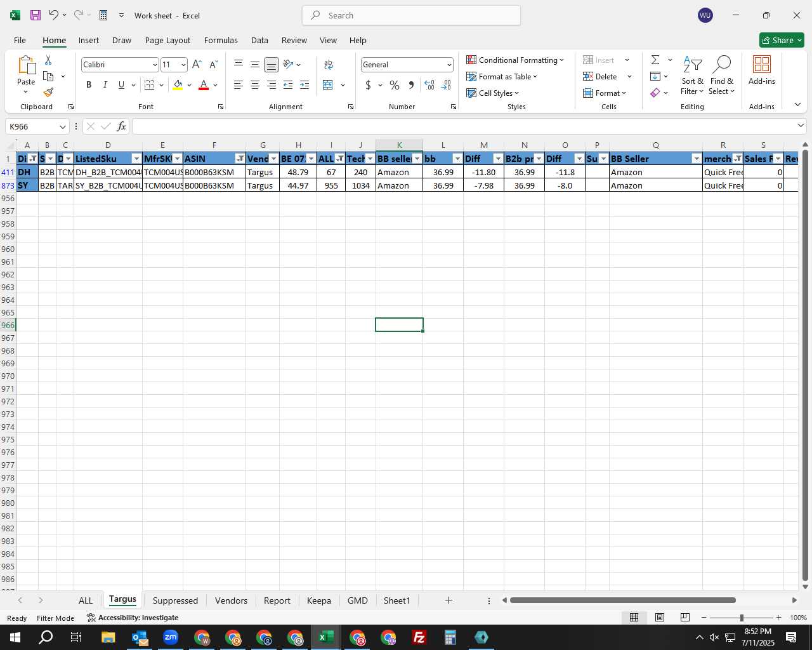Toggle Bold formatting
812x650 pixels.
pyautogui.click(x=89, y=85)
